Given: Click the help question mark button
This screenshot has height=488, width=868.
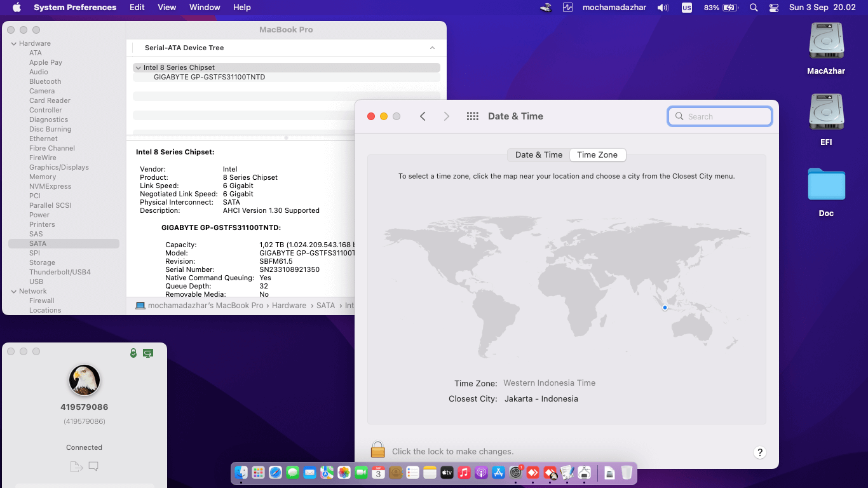Looking at the screenshot, I should tap(759, 452).
